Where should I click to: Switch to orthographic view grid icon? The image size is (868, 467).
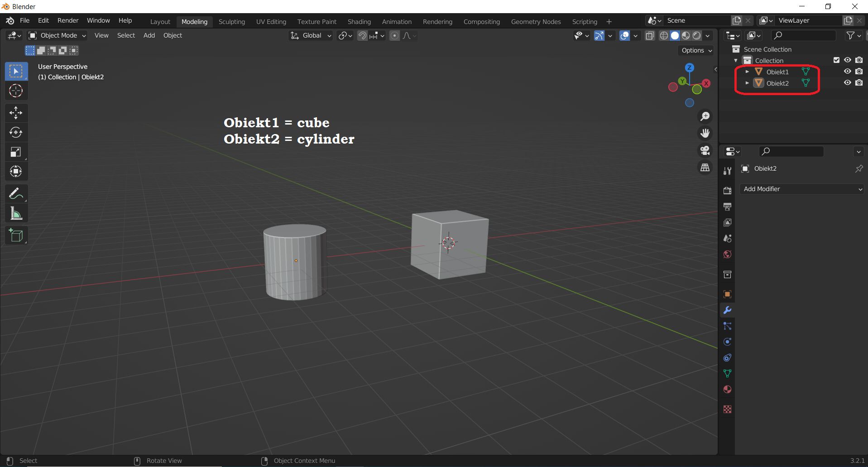705,168
